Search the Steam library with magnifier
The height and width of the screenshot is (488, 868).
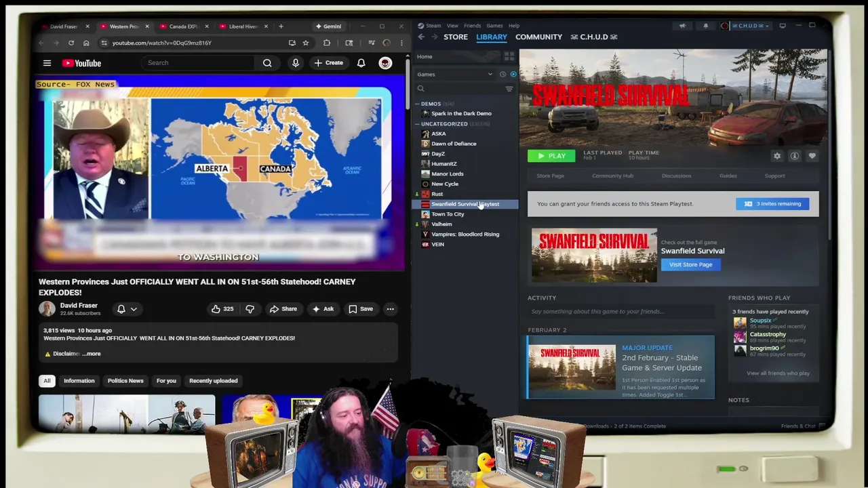point(420,89)
